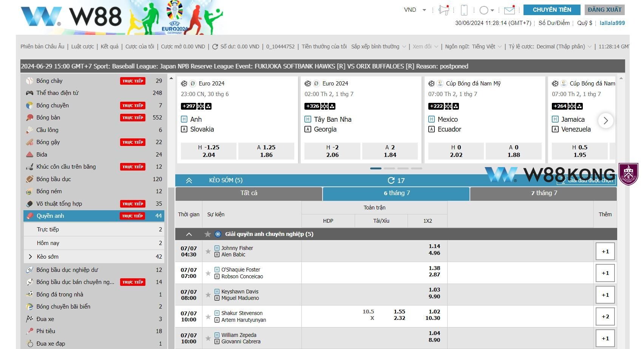Select the Tất cả date tab
The width and height of the screenshot is (644, 349).
coord(249,193)
